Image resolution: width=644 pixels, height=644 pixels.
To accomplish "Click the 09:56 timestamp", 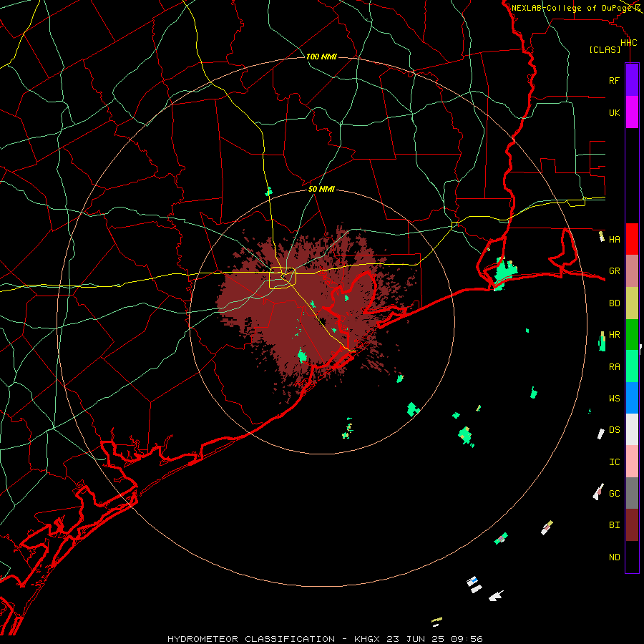I will (467, 639).
